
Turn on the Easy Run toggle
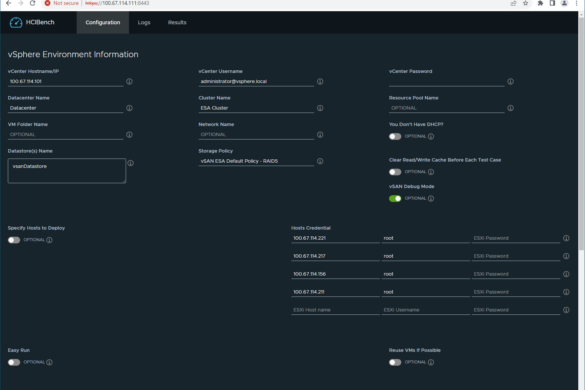tap(14, 362)
